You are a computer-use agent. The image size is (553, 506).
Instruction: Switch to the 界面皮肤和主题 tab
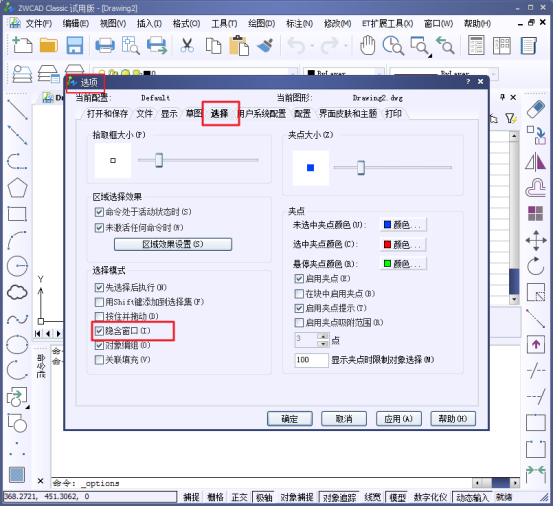pos(348,114)
